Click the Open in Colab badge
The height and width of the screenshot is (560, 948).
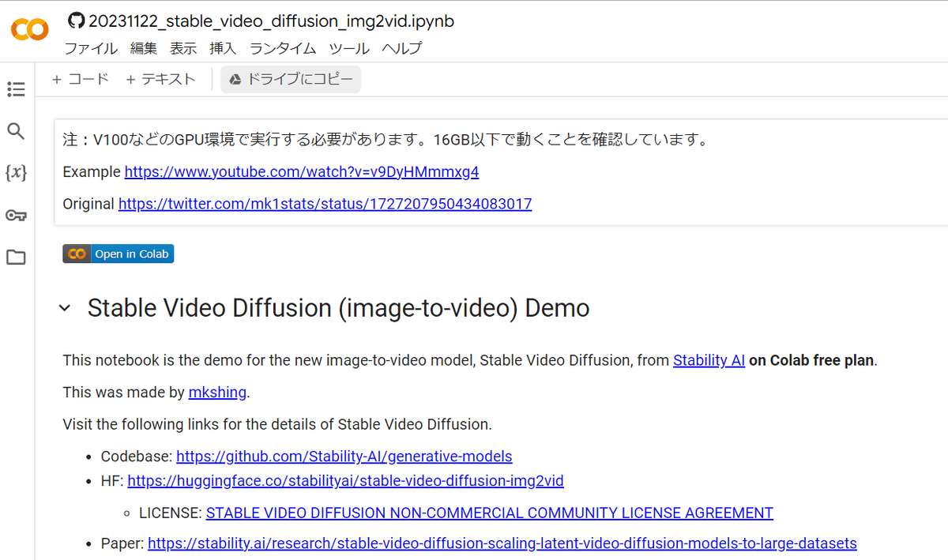tap(118, 254)
